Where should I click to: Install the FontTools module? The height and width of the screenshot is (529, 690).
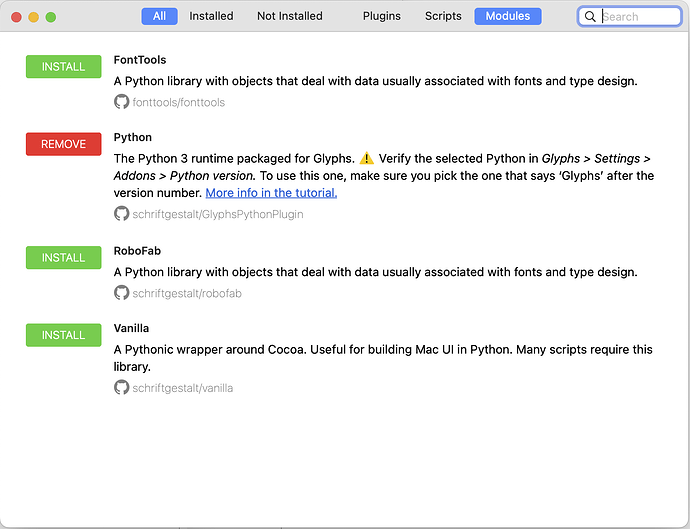[63, 67]
